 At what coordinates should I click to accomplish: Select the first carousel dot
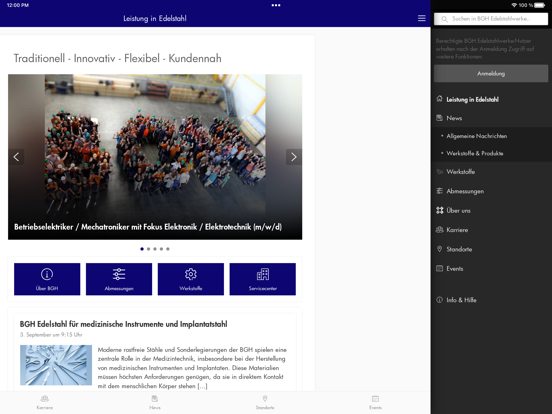coord(142,249)
